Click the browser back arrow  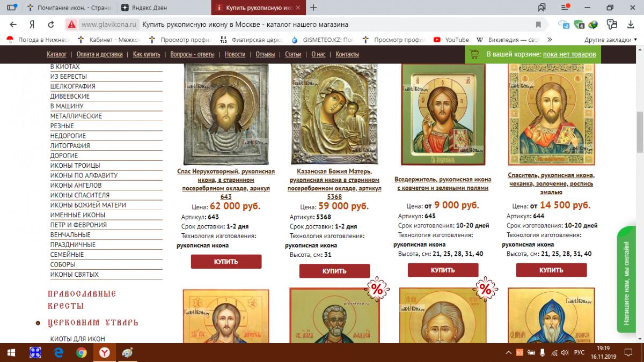13,25
